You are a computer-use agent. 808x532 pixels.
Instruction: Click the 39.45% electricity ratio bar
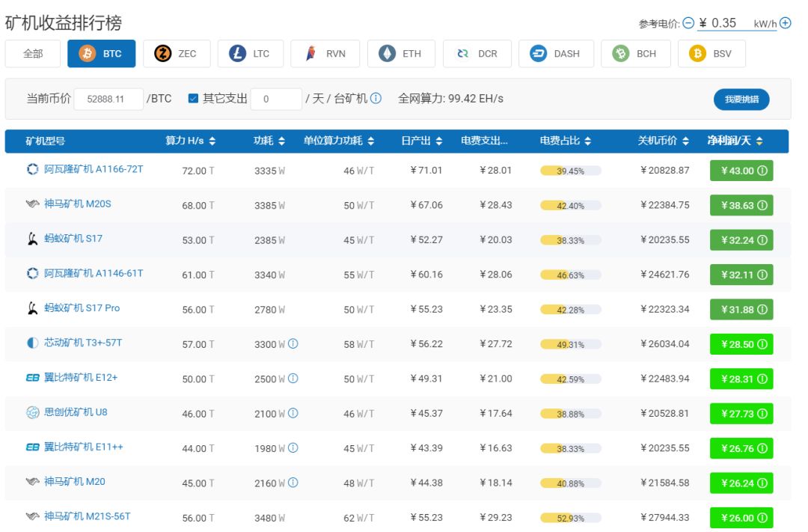click(570, 171)
